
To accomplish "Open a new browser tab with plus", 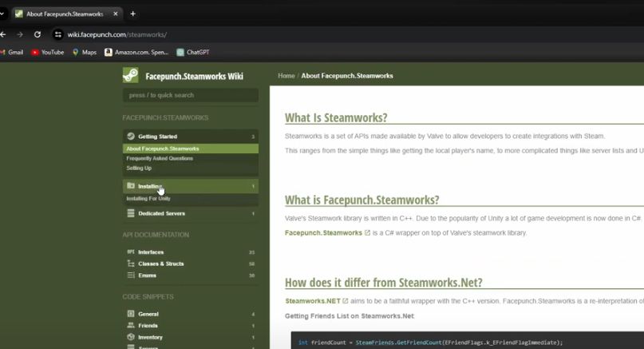I will (x=132, y=14).
